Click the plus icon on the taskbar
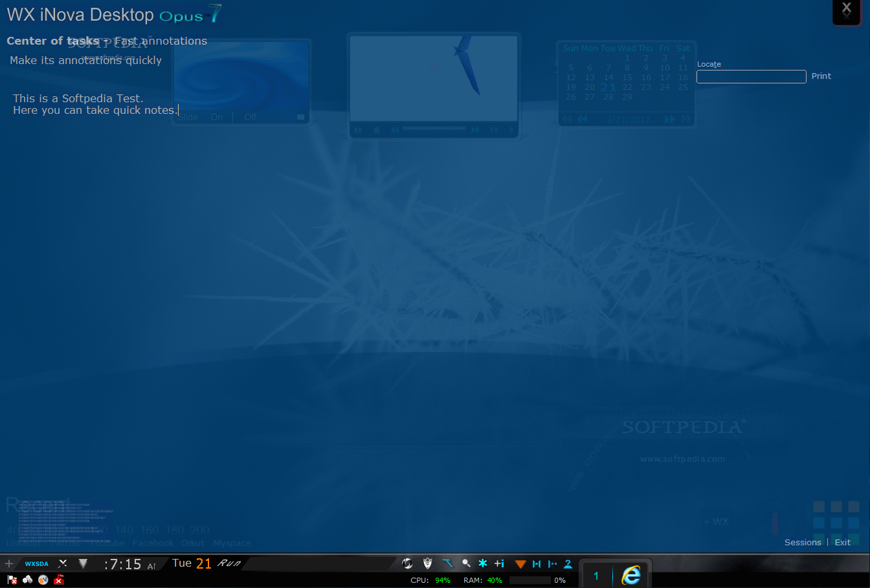870x588 pixels. [x=9, y=563]
